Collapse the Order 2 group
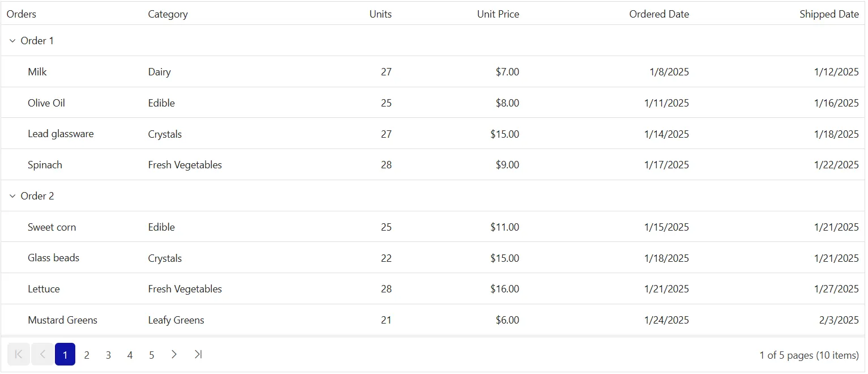Screen dimensions: 868x374 [12, 196]
